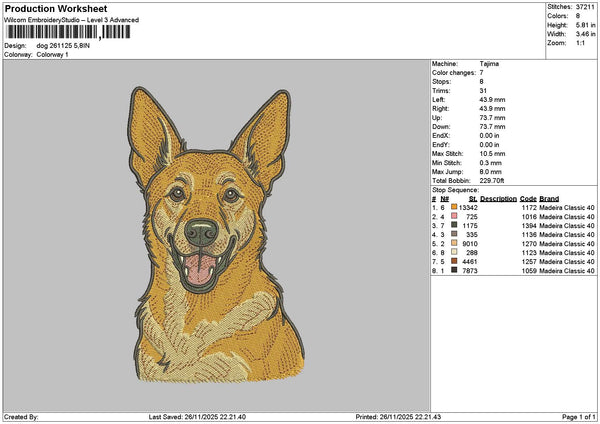Click stitch count 1175 in stop 3
This screenshot has width=600, height=424.
click(470, 226)
